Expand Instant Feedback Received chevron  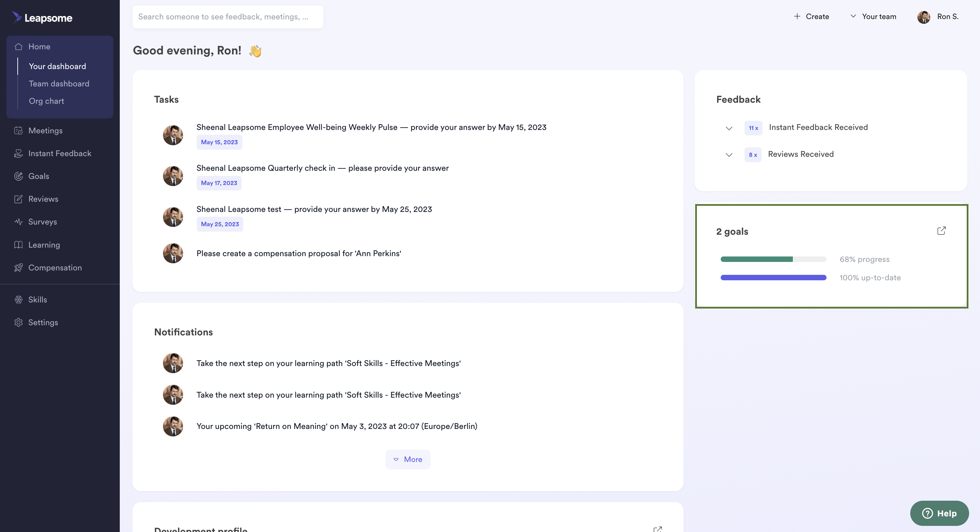[x=729, y=128]
